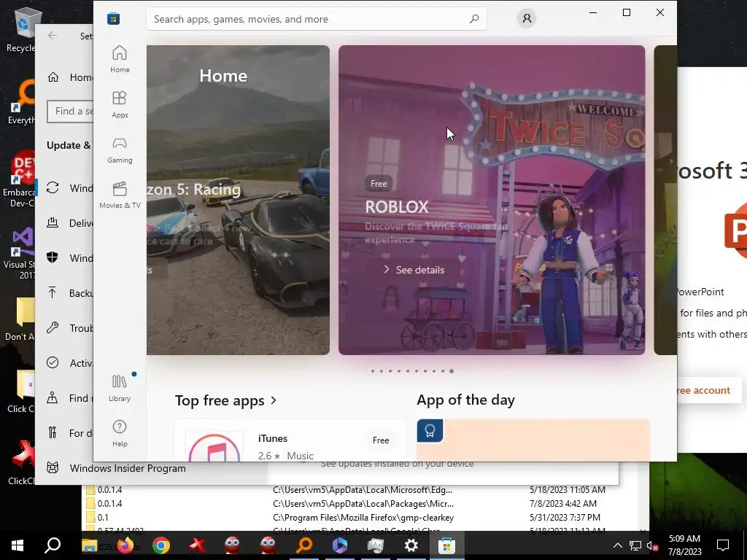Click the App of the day badge icon
The height and width of the screenshot is (560, 747).
tap(430, 431)
